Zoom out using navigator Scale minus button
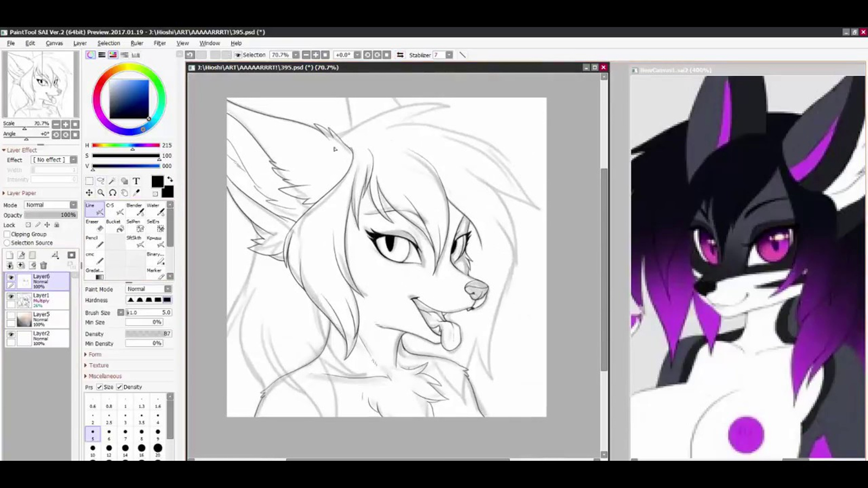This screenshot has width=868, height=488. coord(56,124)
